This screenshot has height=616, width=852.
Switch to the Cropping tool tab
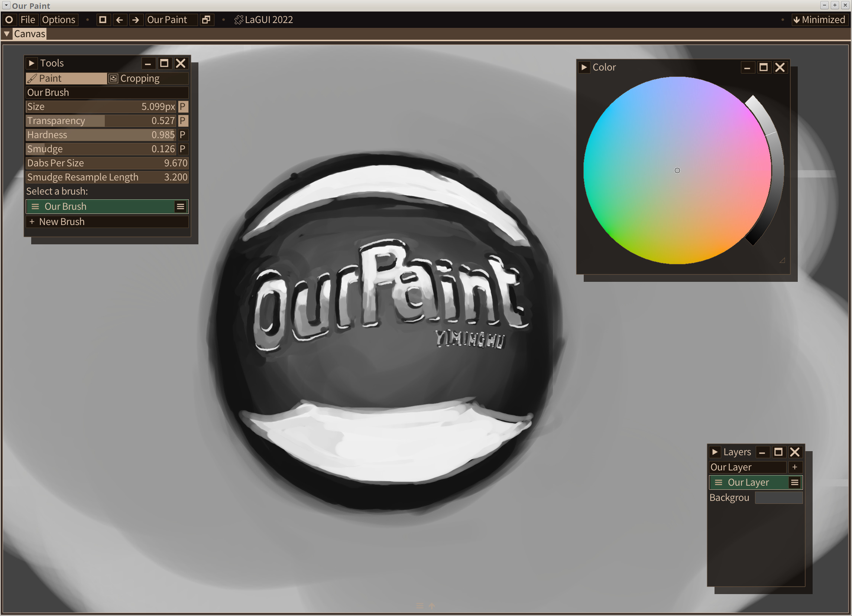[x=148, y=78]
